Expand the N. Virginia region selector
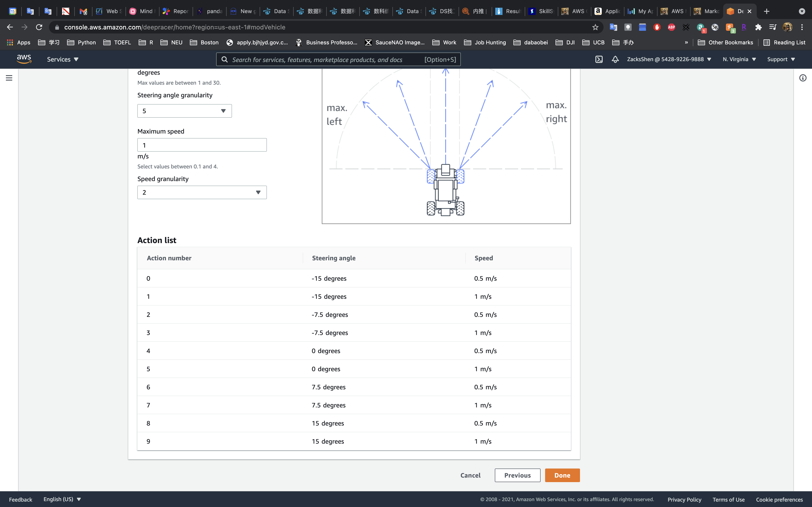The image size is (812, 507). pyautogui.click(x=739, y=59)
